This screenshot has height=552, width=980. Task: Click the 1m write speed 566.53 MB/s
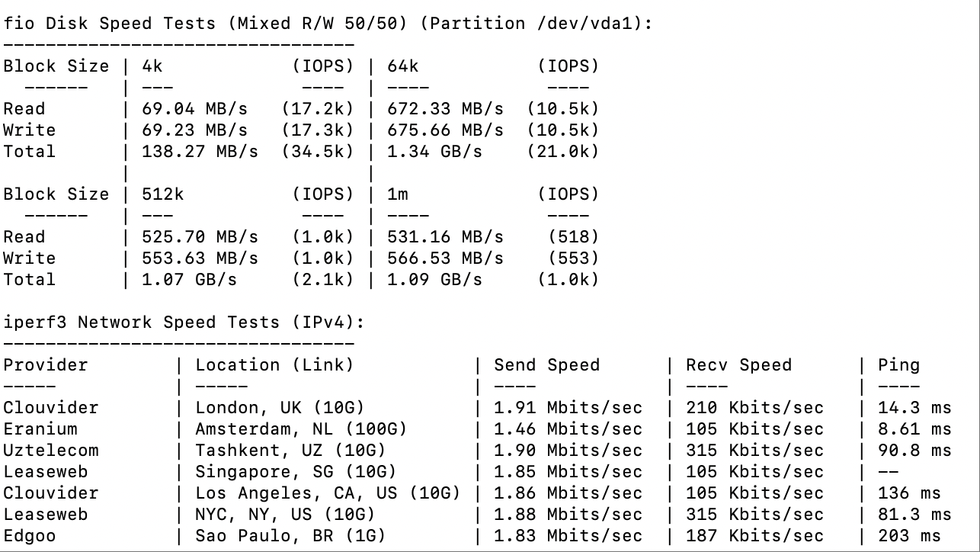[x=446, y=258]
